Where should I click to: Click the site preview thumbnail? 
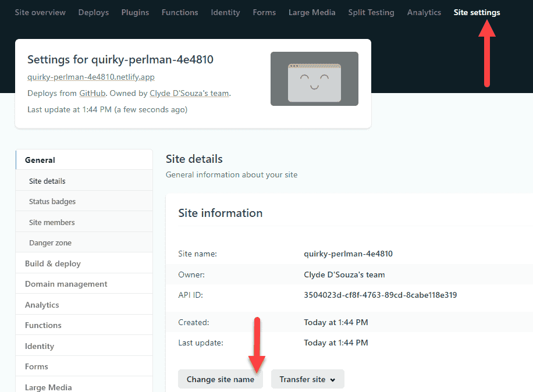(x=314, y=79)
